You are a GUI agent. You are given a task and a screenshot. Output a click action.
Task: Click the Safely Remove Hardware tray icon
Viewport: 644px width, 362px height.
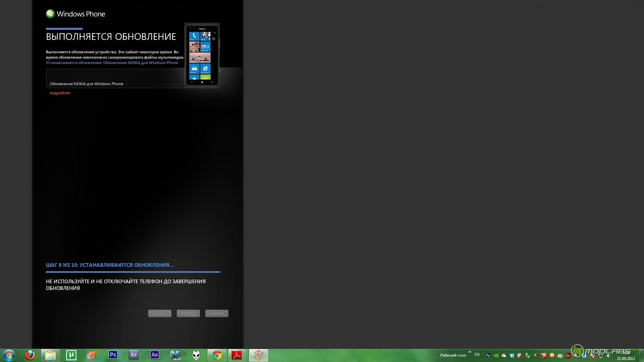pos(528,356)
